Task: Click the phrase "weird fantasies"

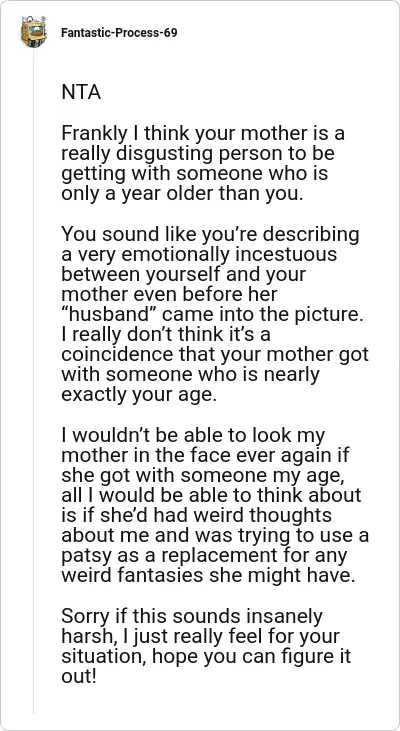Action: [132, 575]
